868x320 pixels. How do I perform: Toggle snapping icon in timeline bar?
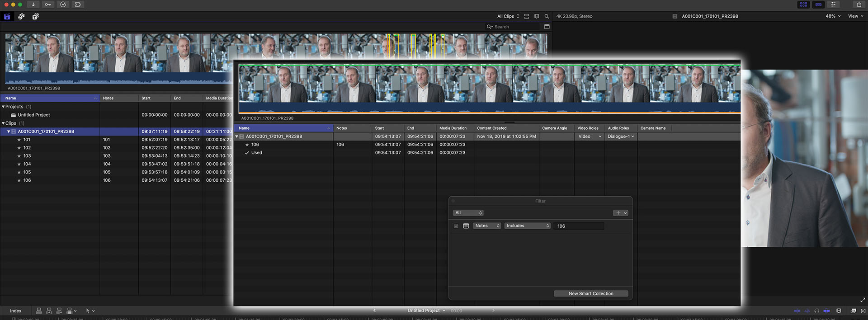826,311
